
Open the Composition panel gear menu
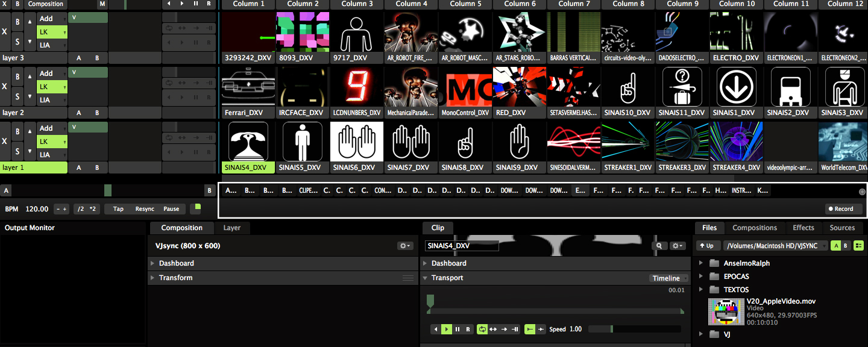pyautogui.click(x=405, y=246)
